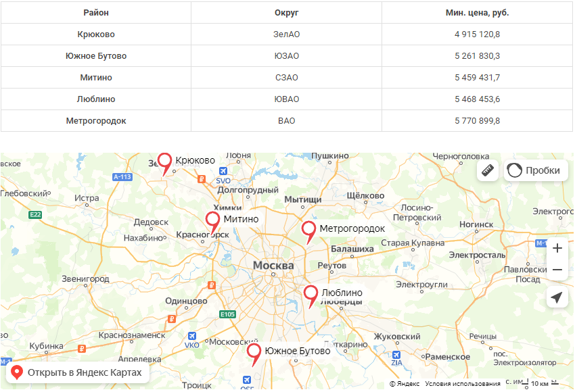Click the price 4 915 120,8
Screen dimensions: 575x392
pos(477,34)
